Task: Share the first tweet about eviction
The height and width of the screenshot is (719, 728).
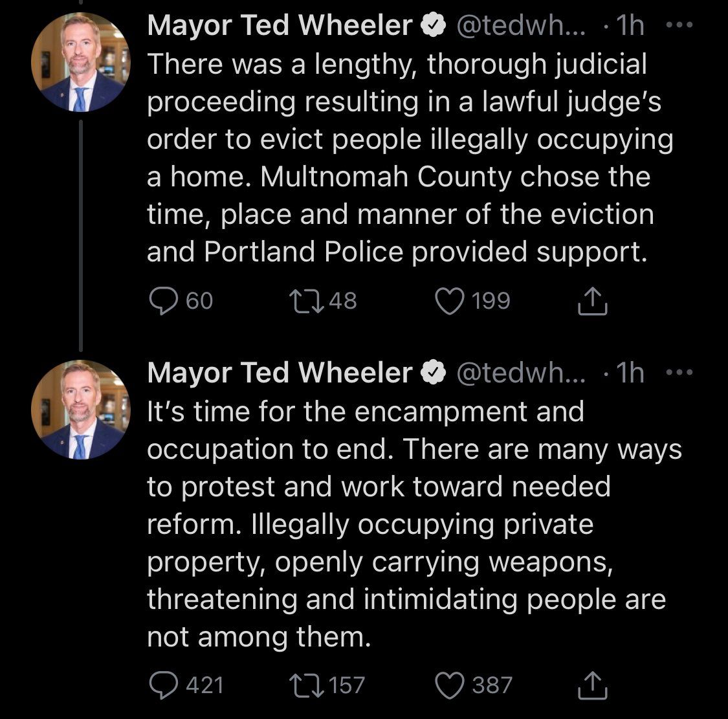Action: click(x=592, y=301)
